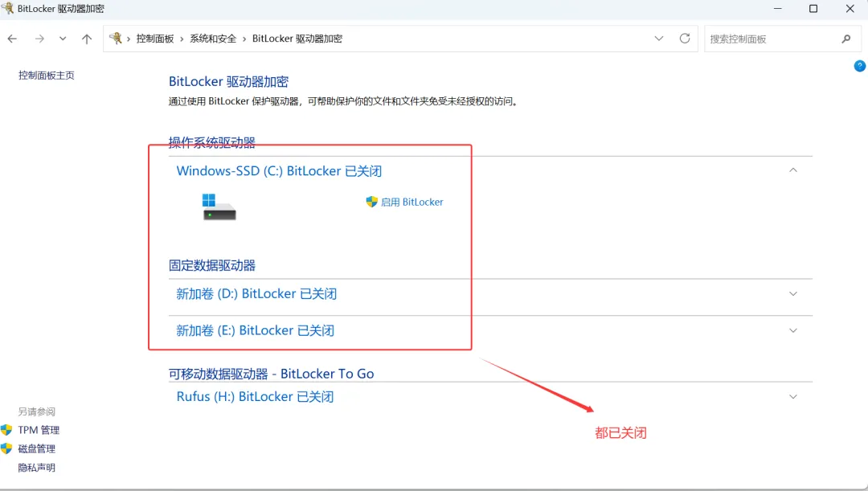Click the search magnifier icon

[845, 39]
